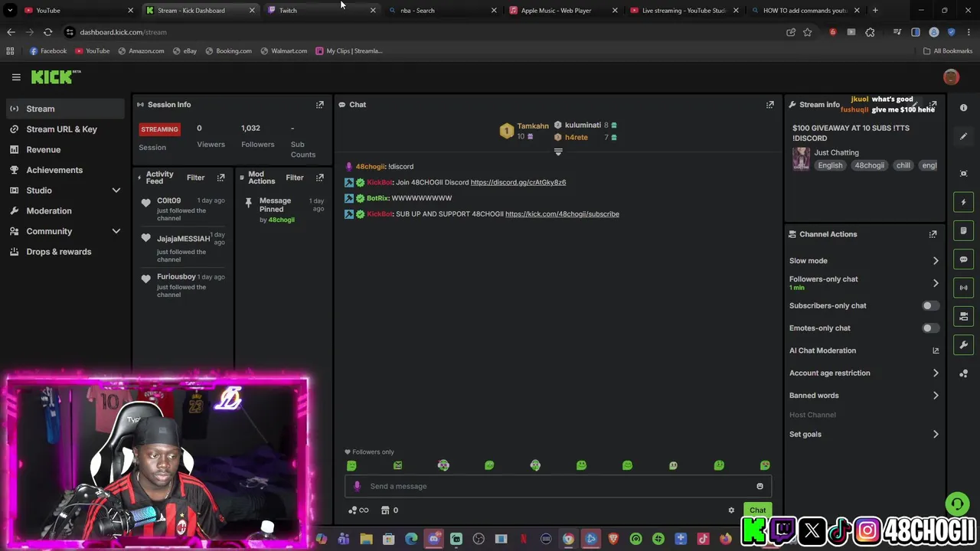The width and height of the screenshot is (980, 551).
Task: Open AI Chat Moderation external link
Action: [936, 350]
